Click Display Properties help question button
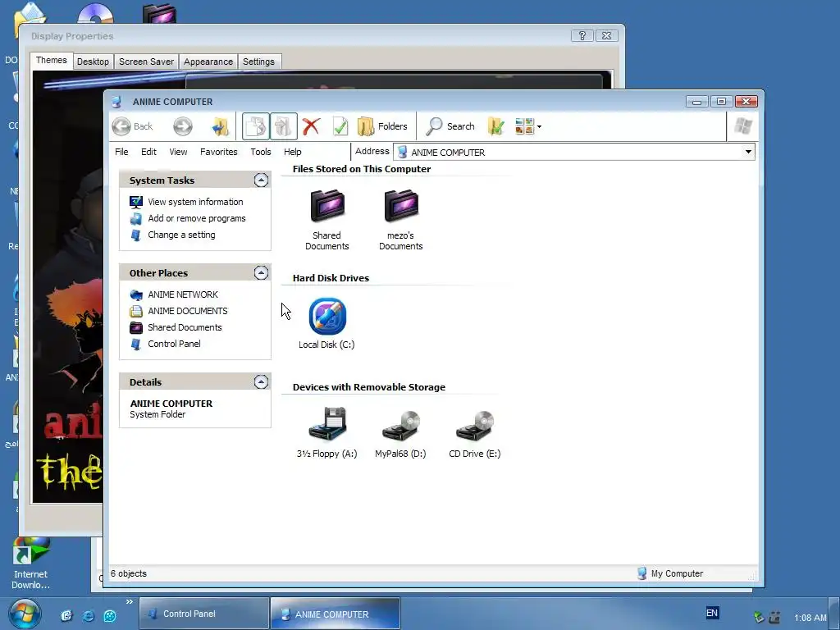This screenshot has width=840, height=630. coord(582,36)
